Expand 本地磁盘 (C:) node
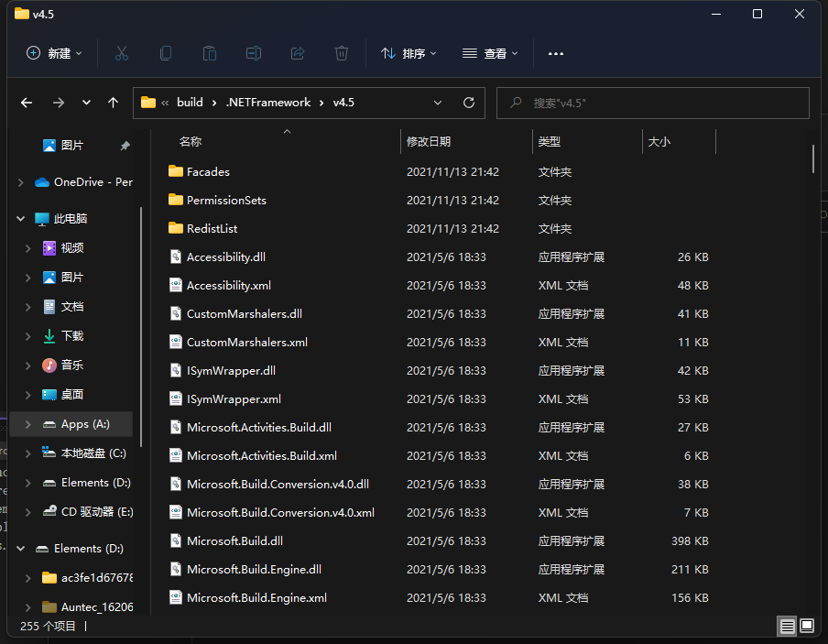Viewport: 828px width, 644px height. [x=28, y=453]
